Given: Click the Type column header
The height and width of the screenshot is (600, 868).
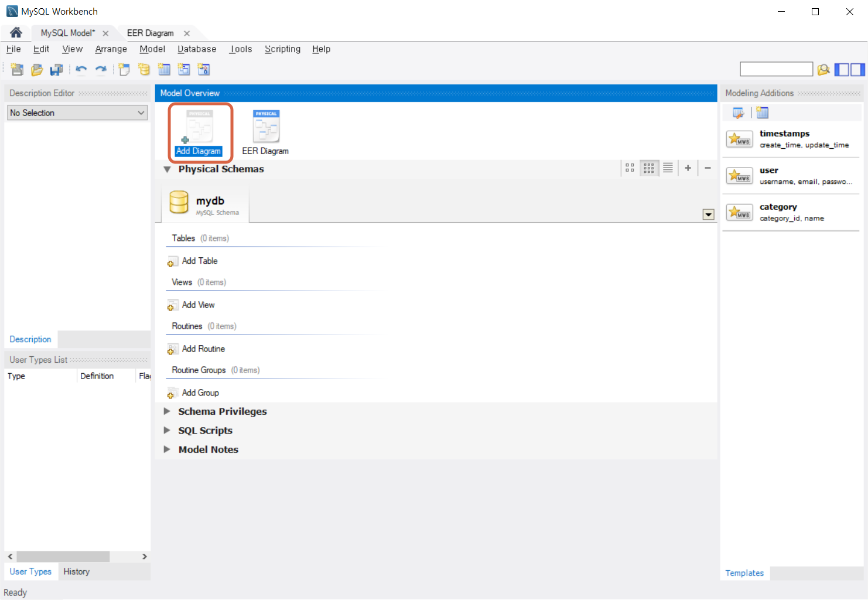Looking at the screenshot, I should (40, 376).
